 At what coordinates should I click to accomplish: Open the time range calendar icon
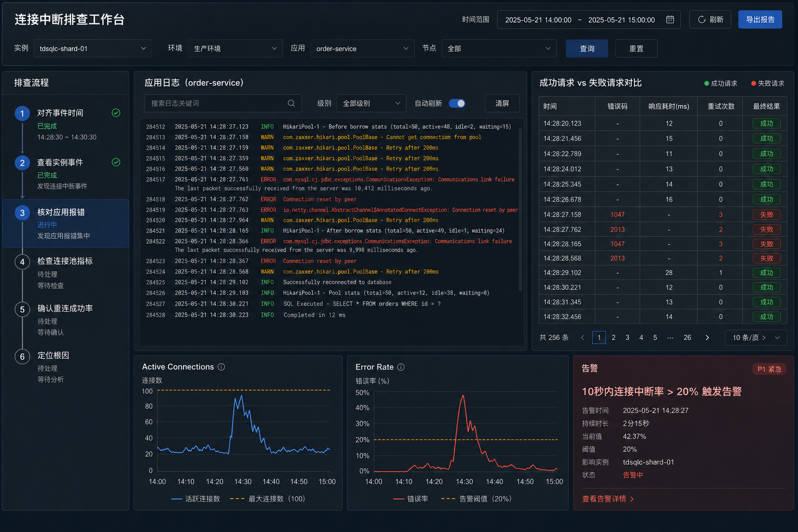pos(670,20)
